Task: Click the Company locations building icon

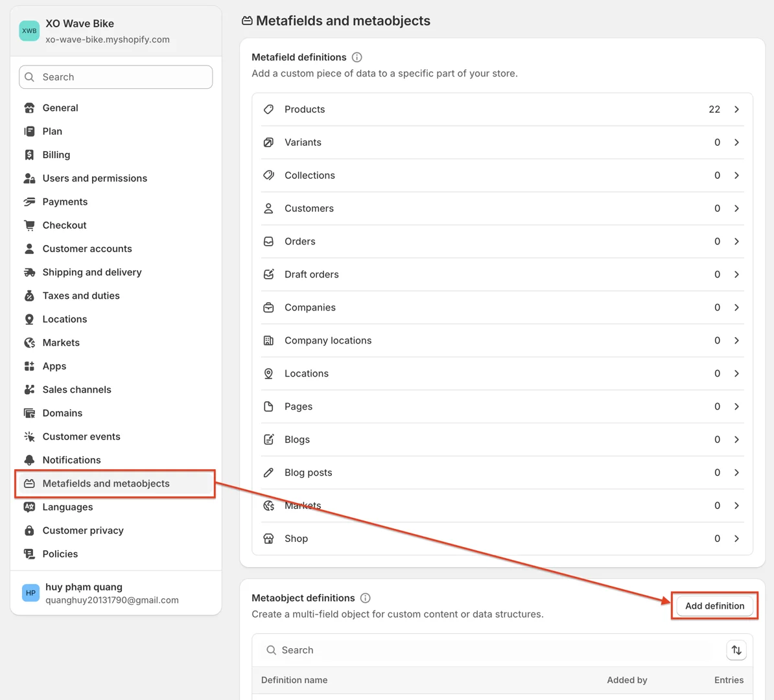Action: click(x=268, y=341)
